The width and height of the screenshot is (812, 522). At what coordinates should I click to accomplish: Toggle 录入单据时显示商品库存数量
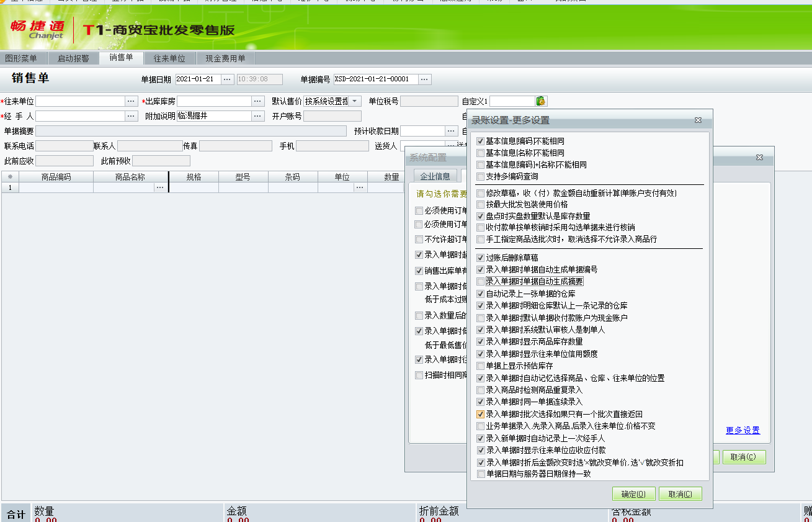(x=480, y=341)
